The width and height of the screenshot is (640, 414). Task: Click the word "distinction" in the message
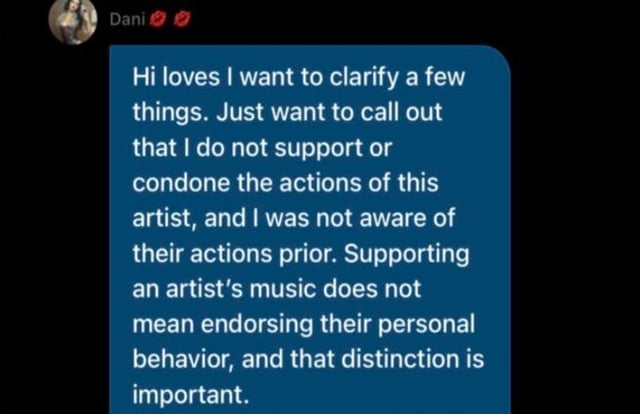point(400,359)
